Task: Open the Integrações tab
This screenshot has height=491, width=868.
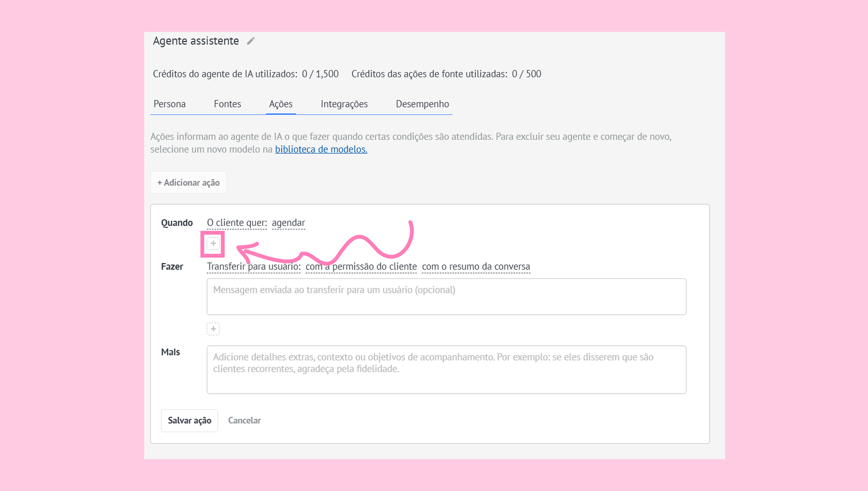Action: coord(344,104)
